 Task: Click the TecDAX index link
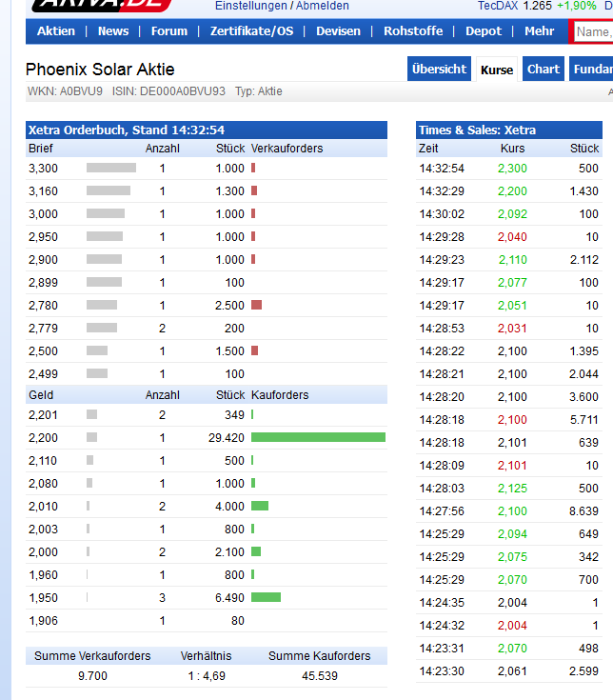click(498, 6)
